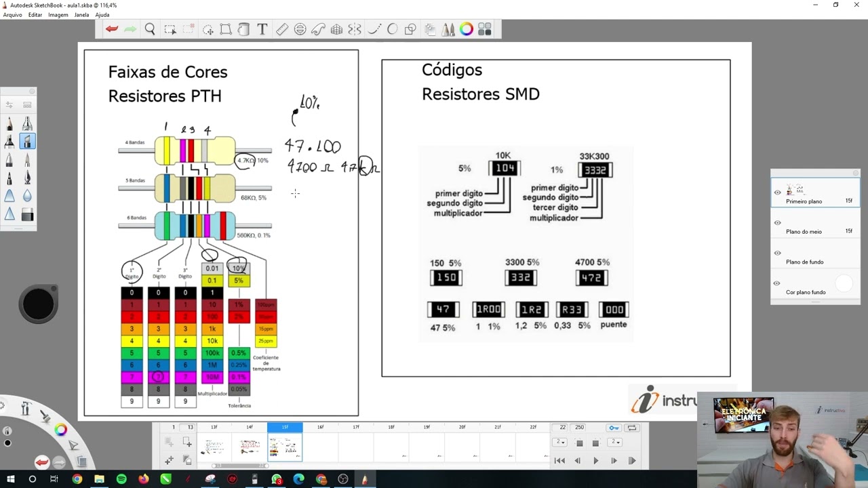Select the Zoom magnifier tool
Screen dimensions: 868x488
[x=150, y=29]
